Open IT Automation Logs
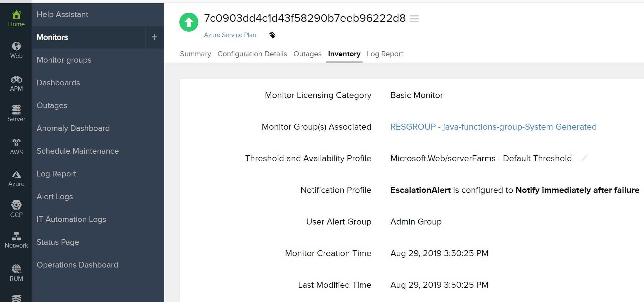Viewport: 644px width, 302px height. 71,219
